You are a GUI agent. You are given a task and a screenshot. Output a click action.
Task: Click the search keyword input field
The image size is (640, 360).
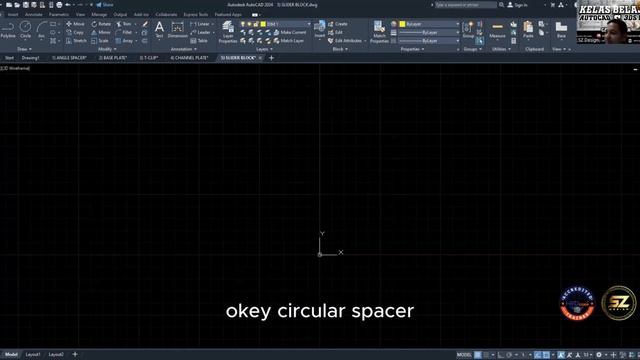click(x=465, y=5)
